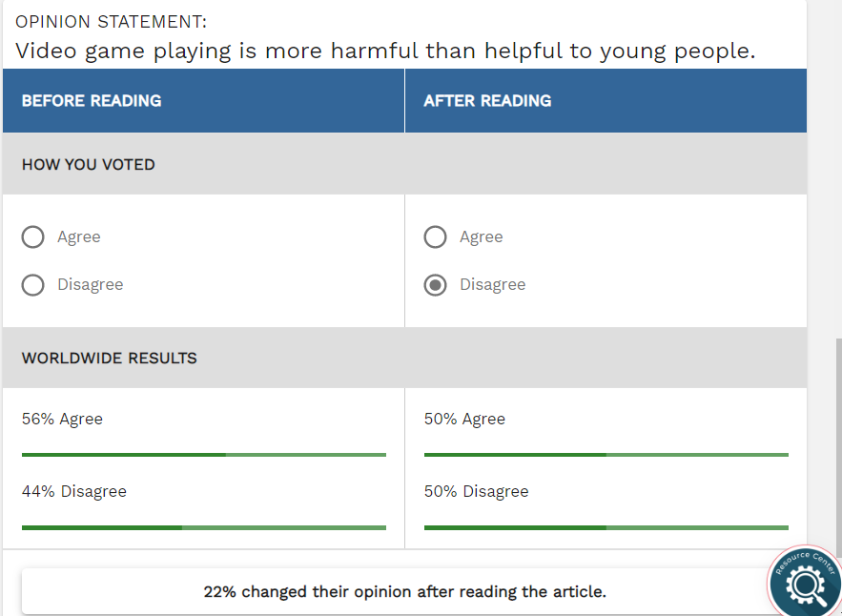842x616 pixels.
Task: Click the How You Voted section header
Action: click(x=89, y=165)
